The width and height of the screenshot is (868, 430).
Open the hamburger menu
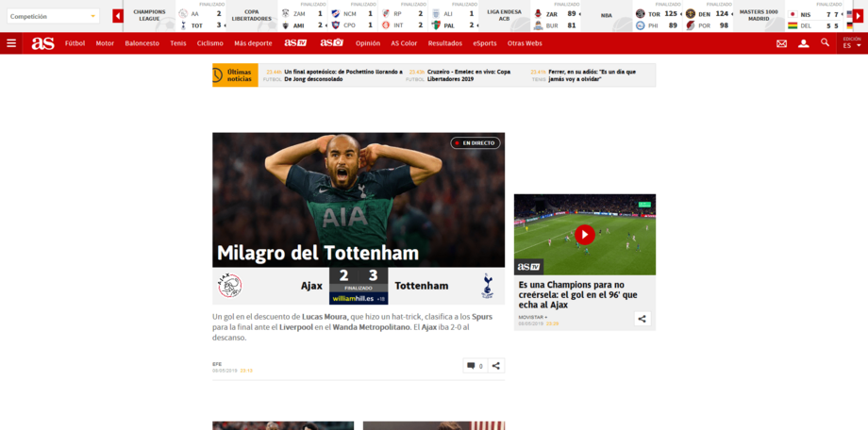(11, 43)
